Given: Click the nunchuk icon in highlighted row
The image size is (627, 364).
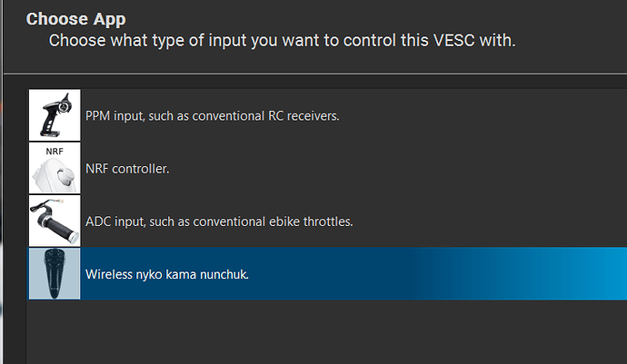Looking at the screenshot, I should pos(55,273).
